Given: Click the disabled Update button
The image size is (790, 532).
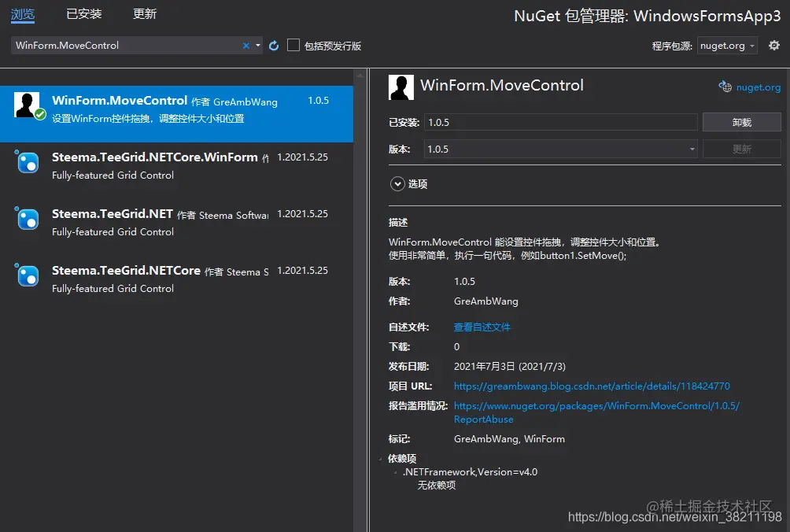Looking at the screenshot, I should (742, 149).
